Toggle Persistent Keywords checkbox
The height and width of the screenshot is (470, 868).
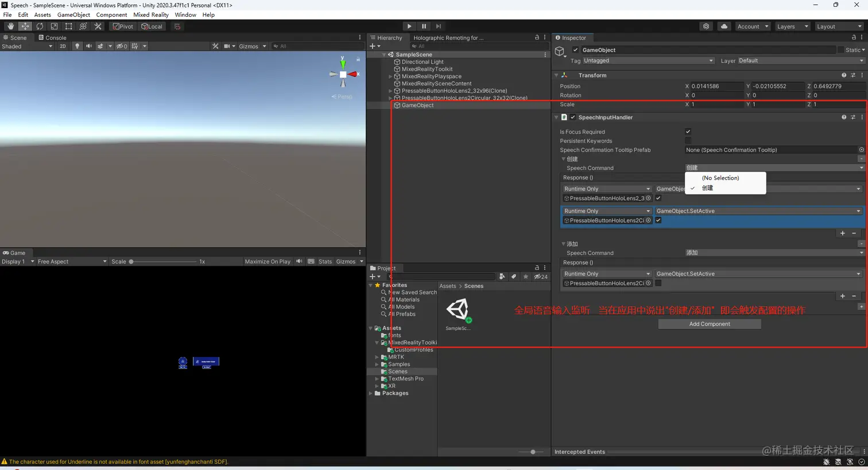(688, 141)
